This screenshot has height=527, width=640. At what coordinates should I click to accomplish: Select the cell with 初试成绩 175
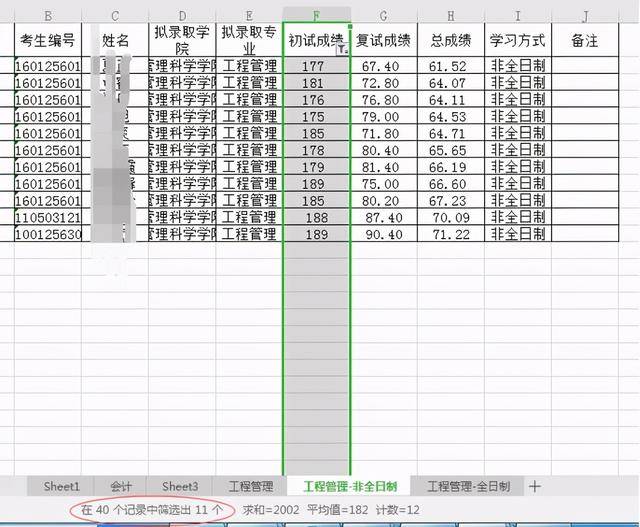pos(316,116)
